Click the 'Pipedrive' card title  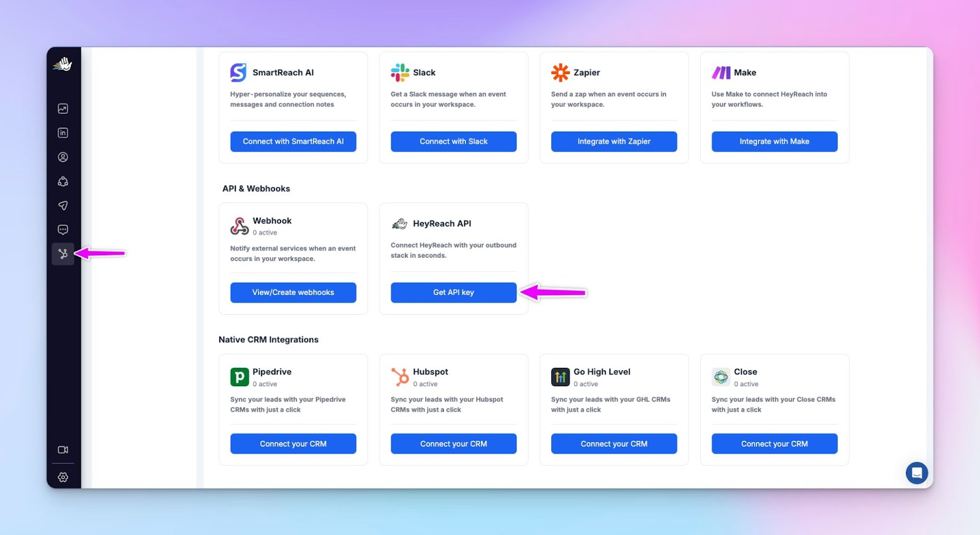[272, 372]
